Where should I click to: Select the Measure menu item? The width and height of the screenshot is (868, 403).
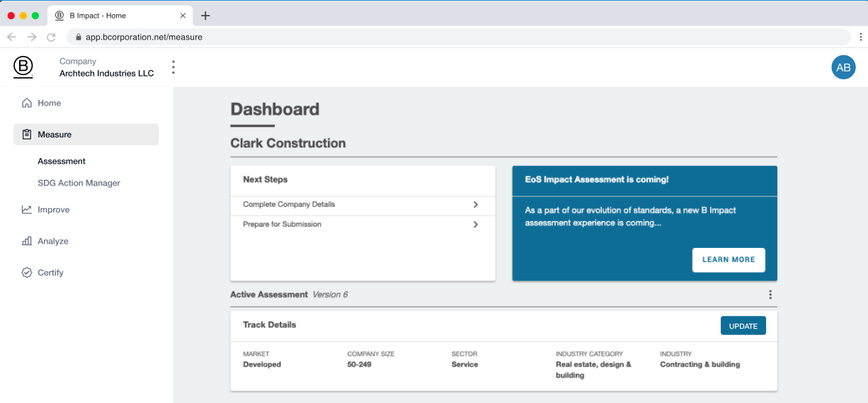pyautogui.click(x=86, y=135)
